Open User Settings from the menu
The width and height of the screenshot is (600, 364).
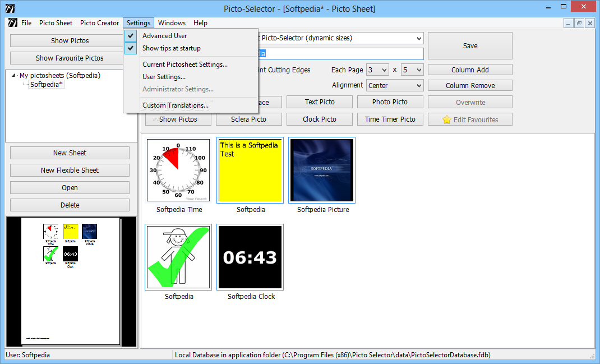(191, 76)
